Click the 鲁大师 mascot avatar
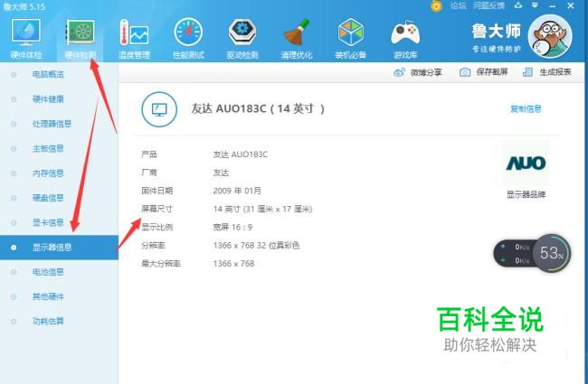The image size is (588, 384). click(x=550, y=36)
